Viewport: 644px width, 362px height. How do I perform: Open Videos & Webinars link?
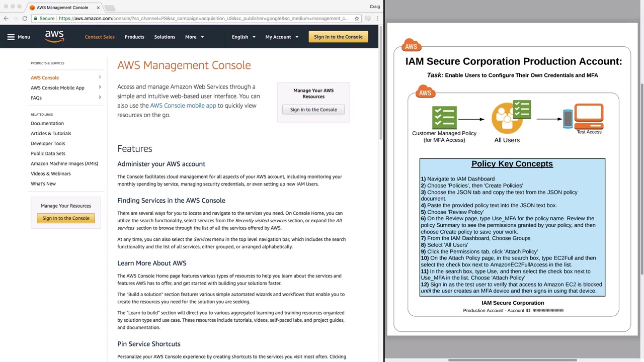(x=51, y=173)
